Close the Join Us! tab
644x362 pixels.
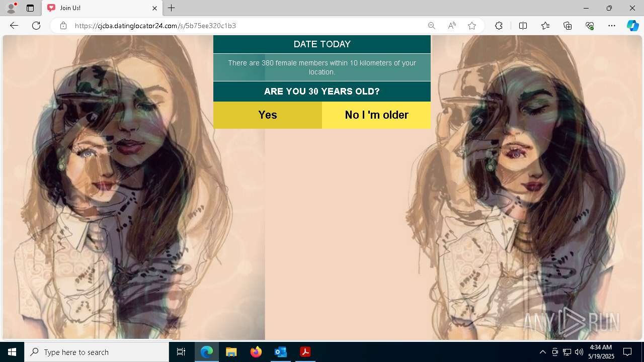pyautogui.click(x=155, y=8)
